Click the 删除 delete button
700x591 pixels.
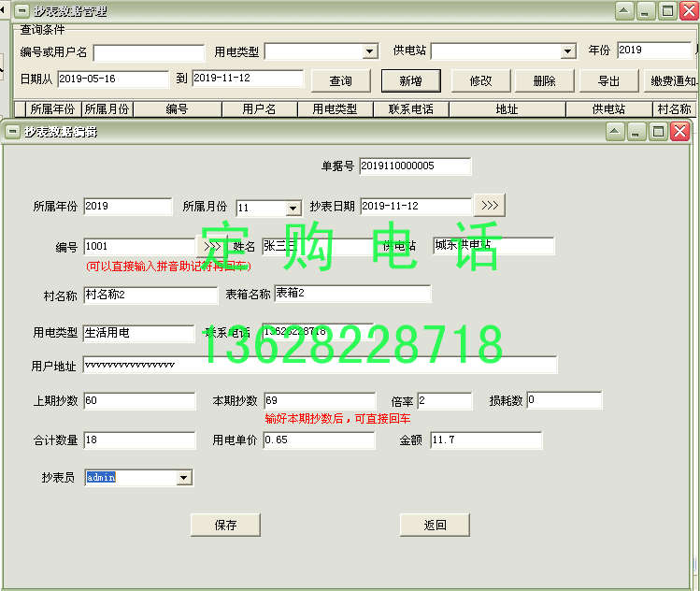tap(544, 80)
